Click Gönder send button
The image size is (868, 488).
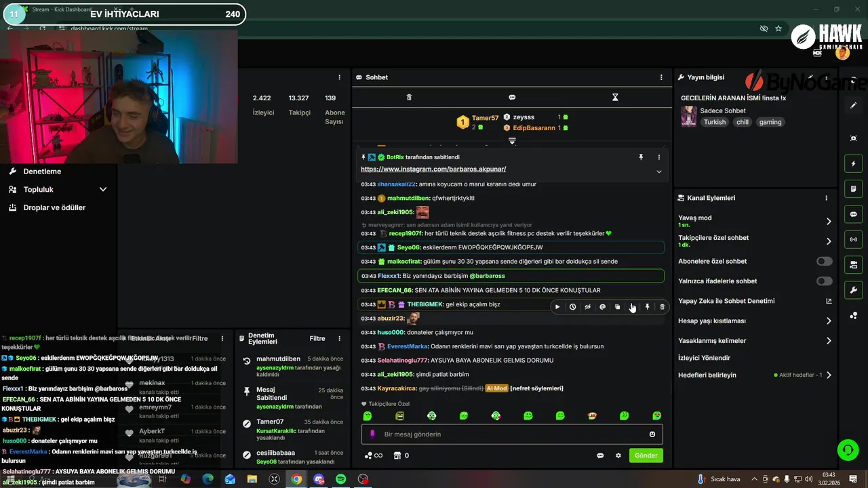click(646, 455)
